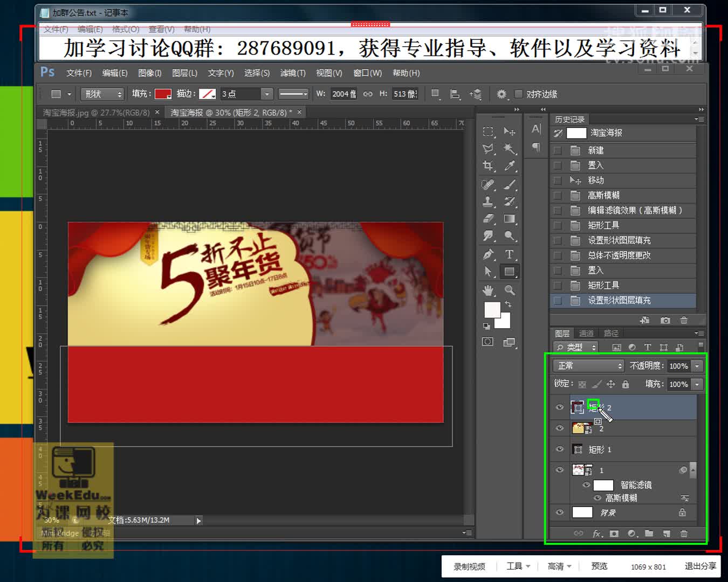Viewport: 728px width, 582px height.
Task: Select the Polygonal Lasso tool
Action: [488, 149]
